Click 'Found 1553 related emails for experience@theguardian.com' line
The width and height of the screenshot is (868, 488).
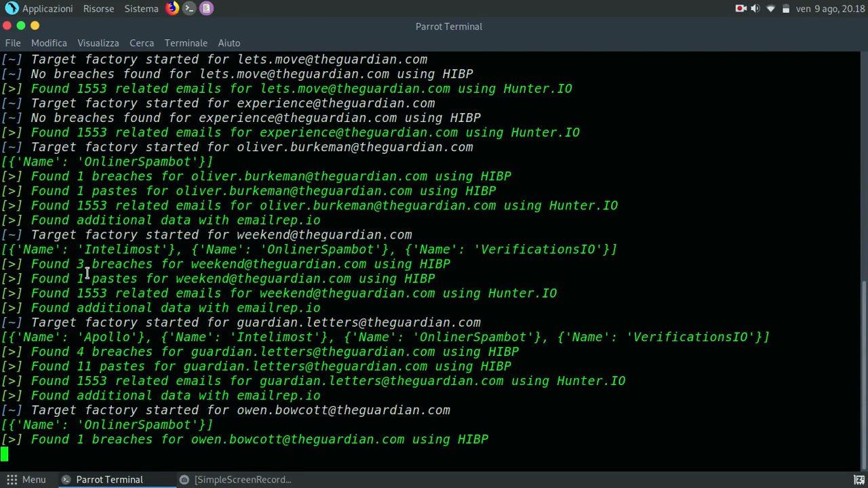click(290, 133)
